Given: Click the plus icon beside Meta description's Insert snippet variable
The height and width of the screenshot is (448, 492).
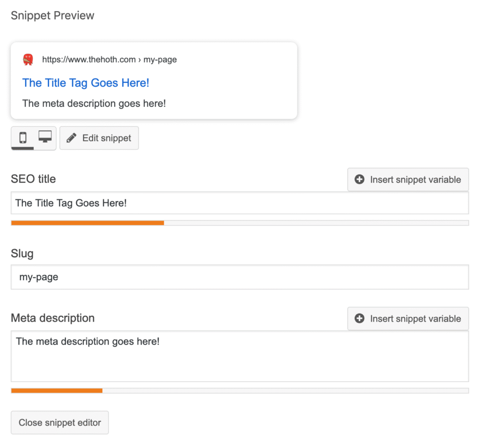Looking at the screenshot, I should coord(359,319).
